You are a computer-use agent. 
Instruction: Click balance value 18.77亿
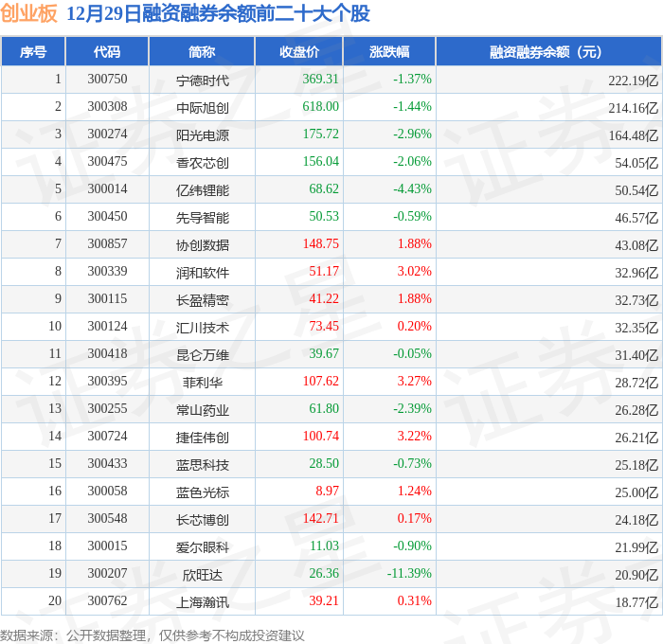pyautogui.click(x=636, y=602)
